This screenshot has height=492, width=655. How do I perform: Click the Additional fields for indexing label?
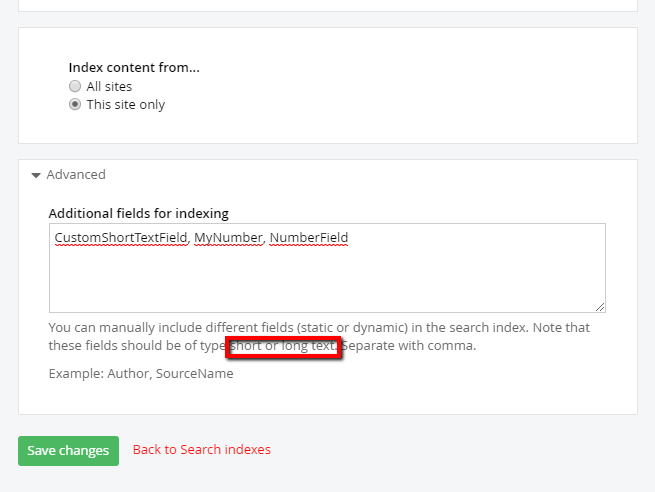(x=139, y=213)
